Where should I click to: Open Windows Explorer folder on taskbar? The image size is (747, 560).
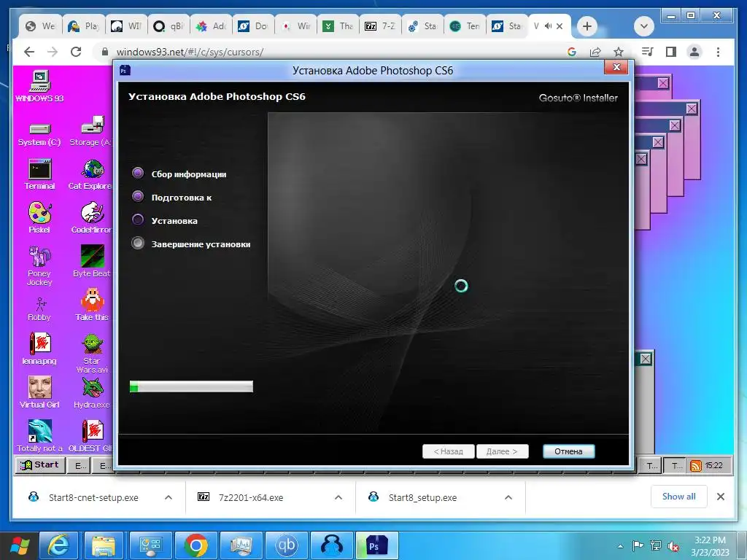coord(104,545)
